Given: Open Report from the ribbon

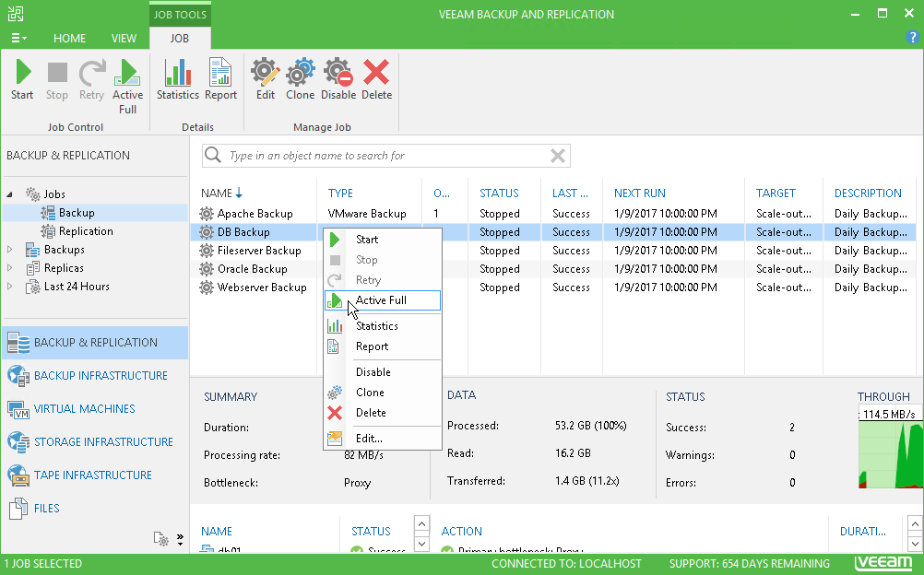Looking at the screenshot, I should click(220, 79).
